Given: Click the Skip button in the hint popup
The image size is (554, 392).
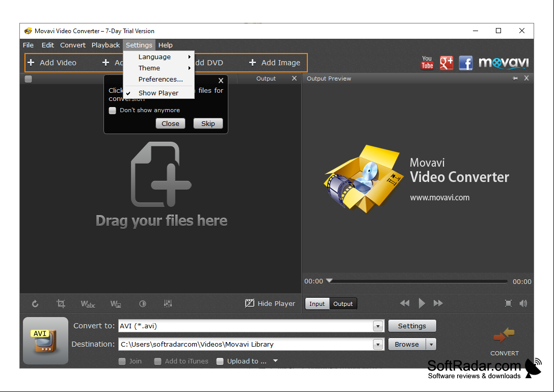Looking at the screenshot, I should coord(208,123).
